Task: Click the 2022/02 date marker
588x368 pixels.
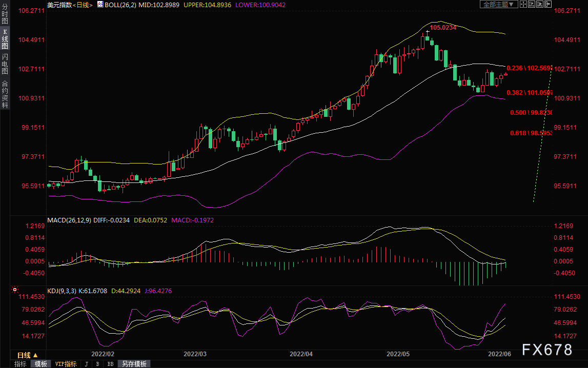Action: pyautogui.click(x=103, y=354)
